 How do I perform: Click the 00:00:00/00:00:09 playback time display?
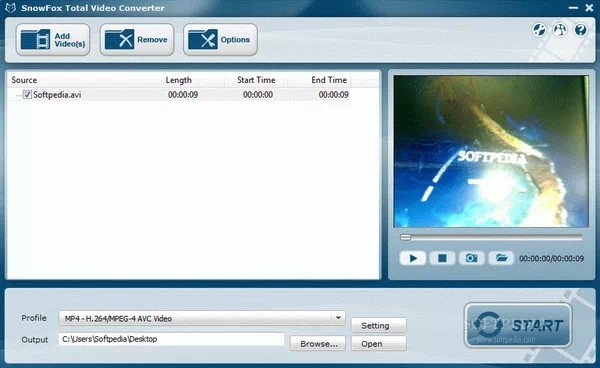[551, 259]
